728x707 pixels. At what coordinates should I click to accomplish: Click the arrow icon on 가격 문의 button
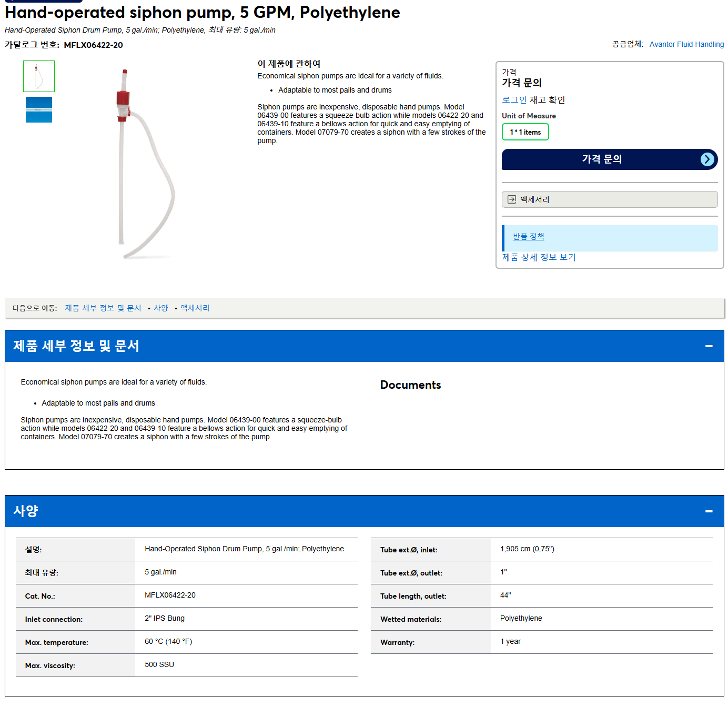tap(707, 159)
